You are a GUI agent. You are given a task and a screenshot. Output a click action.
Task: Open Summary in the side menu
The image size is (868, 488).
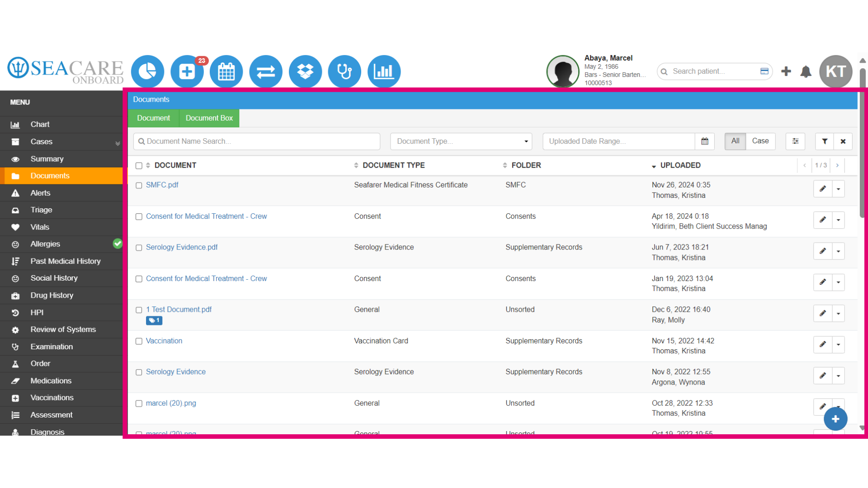click(61, 159)
